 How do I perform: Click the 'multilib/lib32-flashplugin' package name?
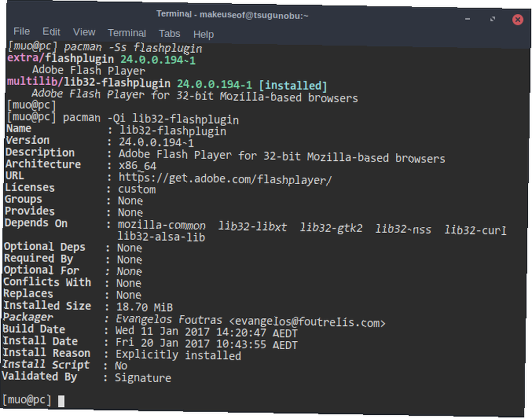coord(88,83)
